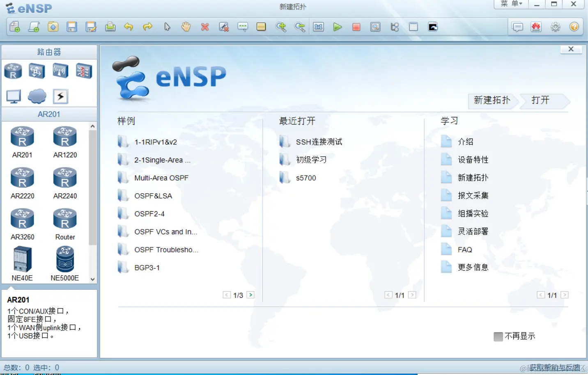Image resolution: width=588 pixels, height=375 pixels.
Task: Expand the 路由器 device category
Action: [49, 52]
